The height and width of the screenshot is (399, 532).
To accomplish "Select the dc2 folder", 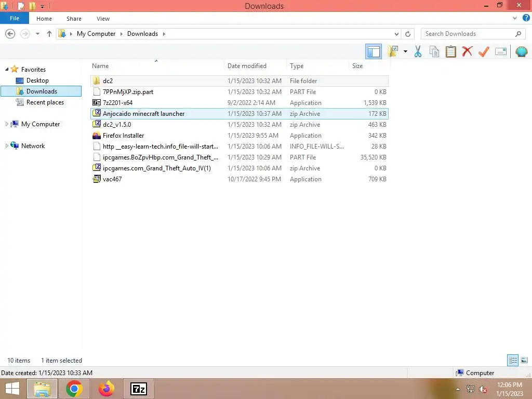I will (x=240, y=81).
